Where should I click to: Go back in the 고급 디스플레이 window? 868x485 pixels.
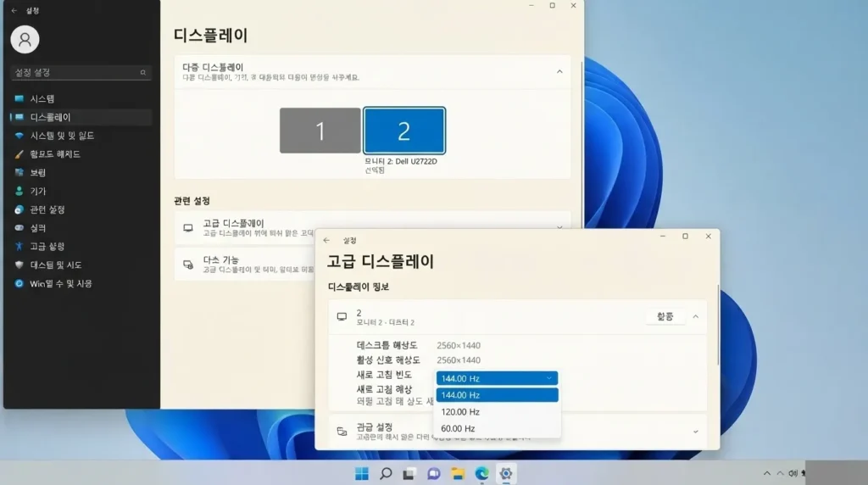326,240
